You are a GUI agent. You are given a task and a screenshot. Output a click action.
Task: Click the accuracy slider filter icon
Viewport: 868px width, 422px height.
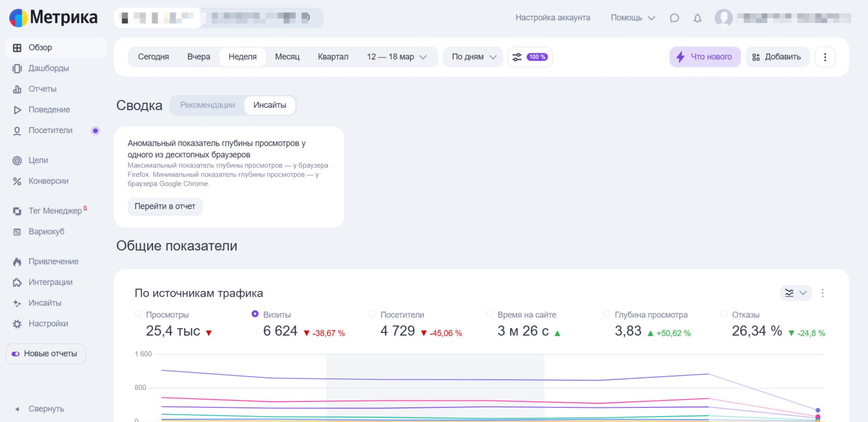pos(517,57)
